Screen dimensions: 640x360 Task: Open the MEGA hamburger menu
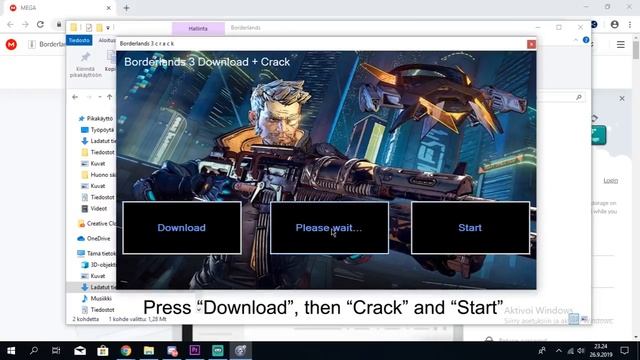pyautogui.click(x=620, y=44)
